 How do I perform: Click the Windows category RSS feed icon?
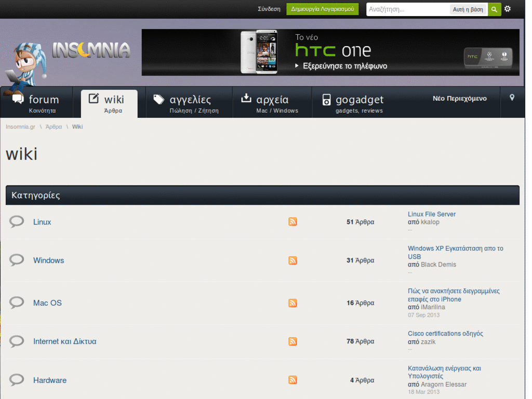[292, 260]
